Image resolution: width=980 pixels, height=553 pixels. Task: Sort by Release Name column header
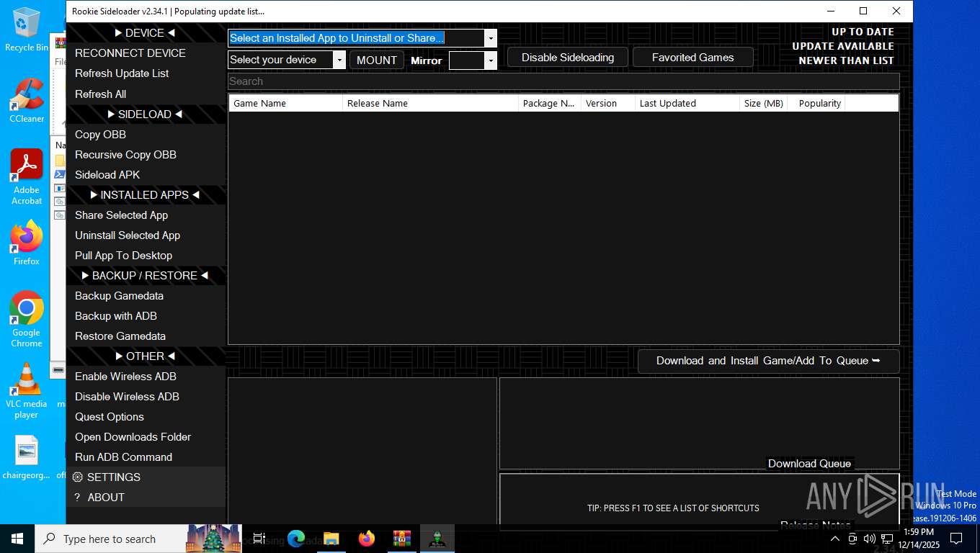pos(430,103)
